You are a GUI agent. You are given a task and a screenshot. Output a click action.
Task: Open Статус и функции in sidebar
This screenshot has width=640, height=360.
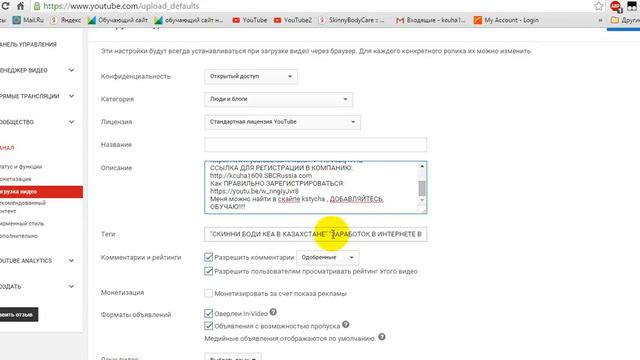pos(21,167)
